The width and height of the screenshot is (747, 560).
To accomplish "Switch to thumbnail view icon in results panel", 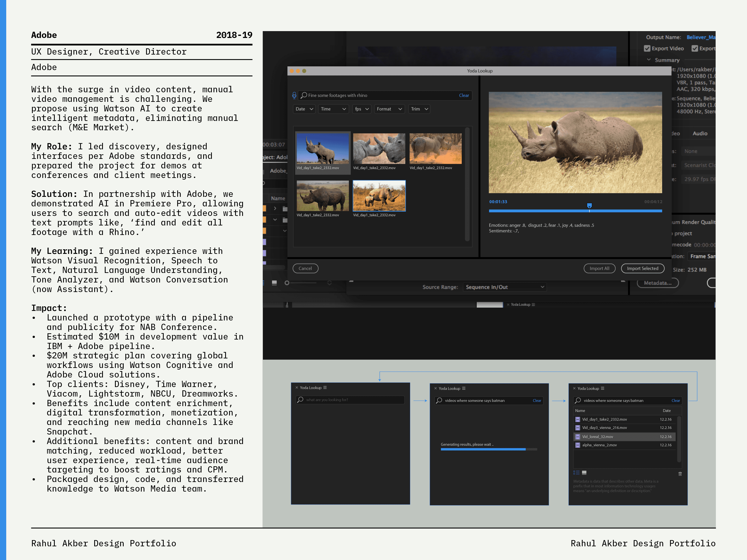I will click(x=585, y=473).
